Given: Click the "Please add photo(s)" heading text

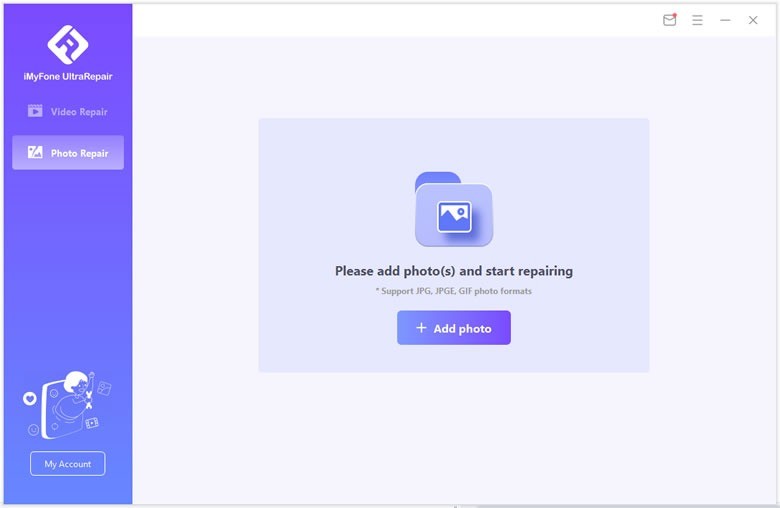Looking at the screenshot, I should pos(453,271).
